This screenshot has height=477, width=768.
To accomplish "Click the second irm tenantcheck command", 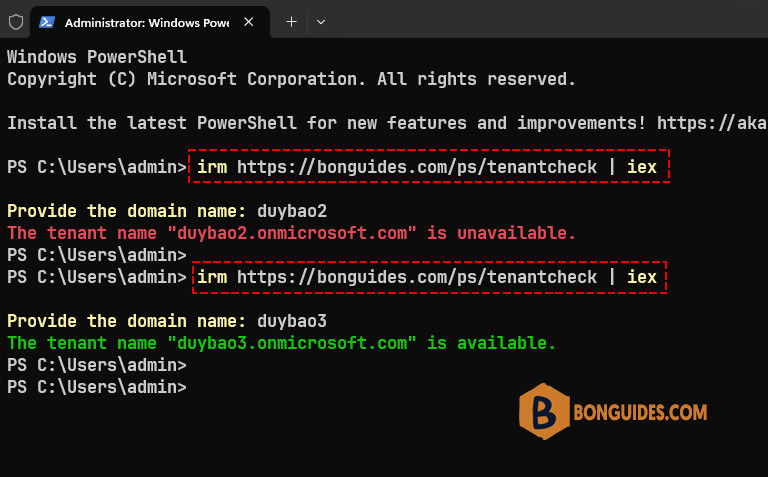I will (x=427, y=277).
